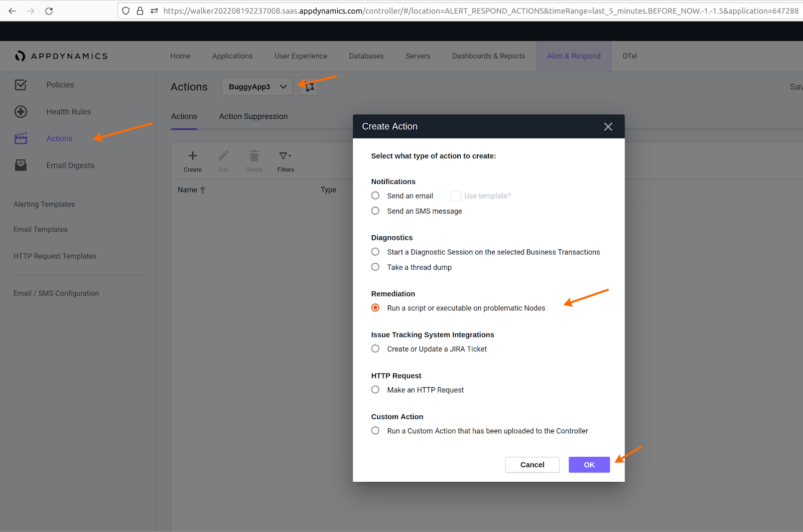
Task: Select Run a Custom Action radio button
Action: click(x=375, y=431)
